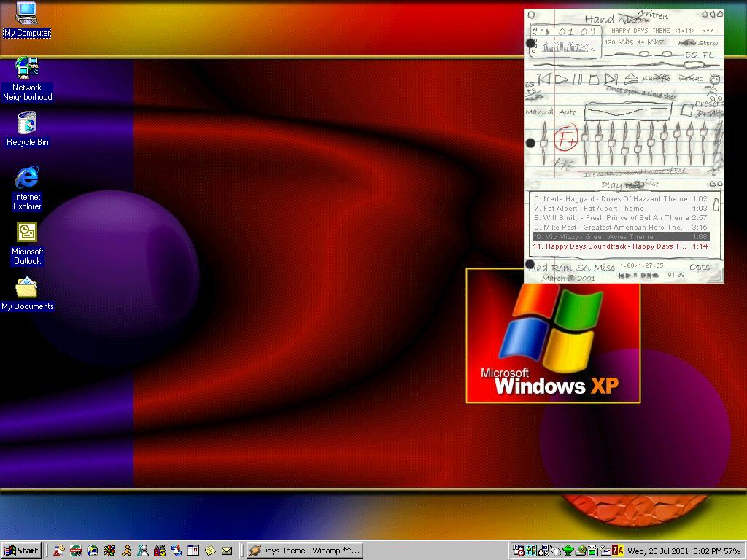Toggle Shuffle mode in Winamp
Screen dimensions: 747x560
coord(656,78)
